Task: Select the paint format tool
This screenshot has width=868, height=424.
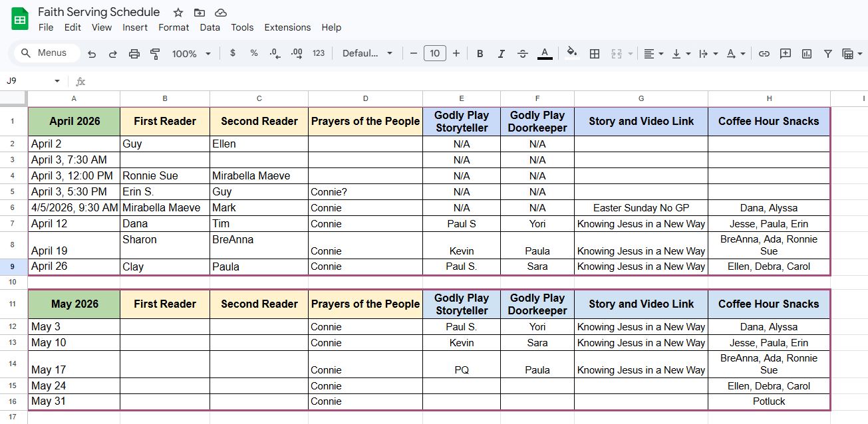Action: 155,54
